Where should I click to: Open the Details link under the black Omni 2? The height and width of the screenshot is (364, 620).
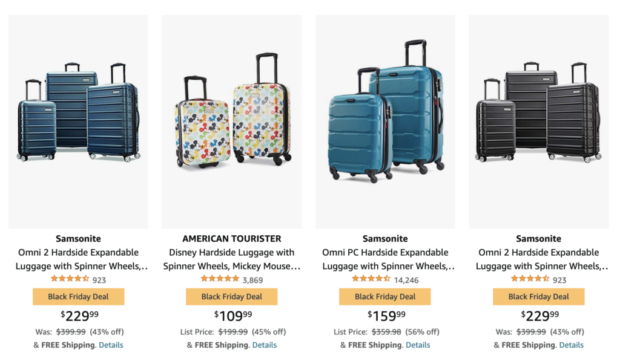[572, 345]
